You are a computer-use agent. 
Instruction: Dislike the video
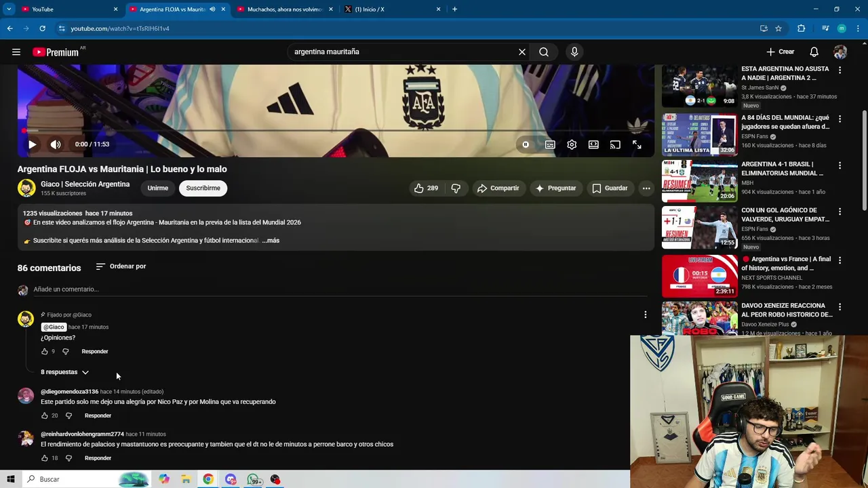(456, 188)
